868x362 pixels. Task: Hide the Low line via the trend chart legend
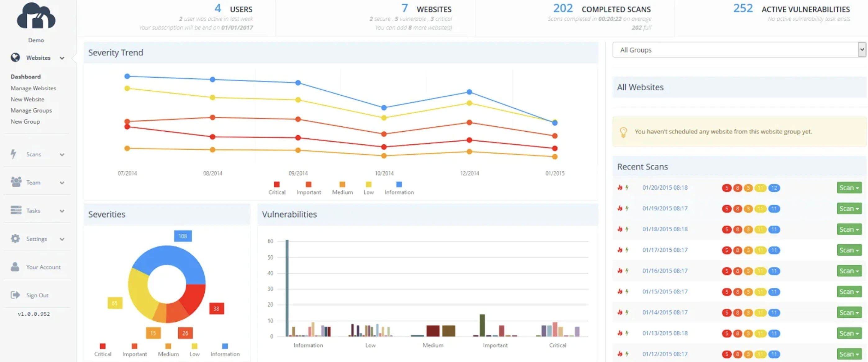click(368, 188)
